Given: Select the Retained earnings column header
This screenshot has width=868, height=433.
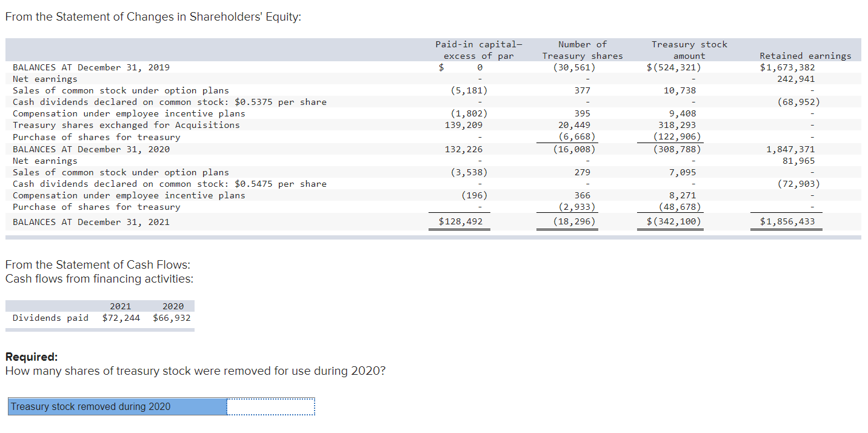Looking at the screenshot, I should [805, 56].
